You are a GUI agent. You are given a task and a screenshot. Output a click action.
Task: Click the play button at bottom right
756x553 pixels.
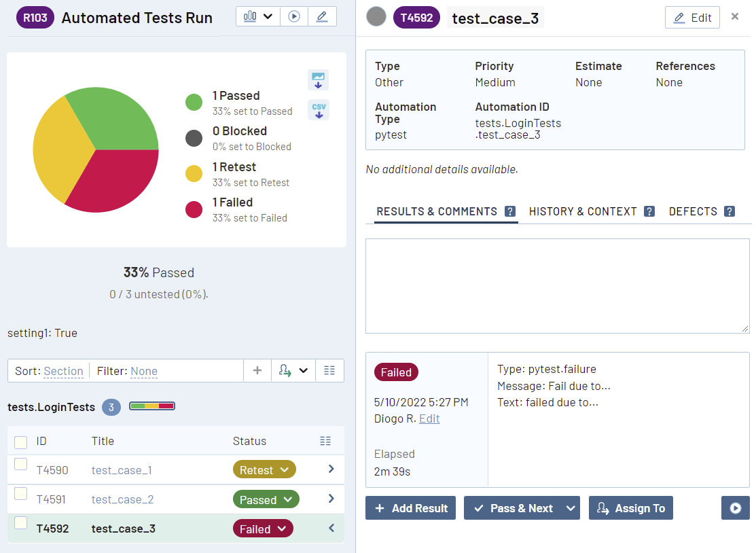click(x=735, y=508)
